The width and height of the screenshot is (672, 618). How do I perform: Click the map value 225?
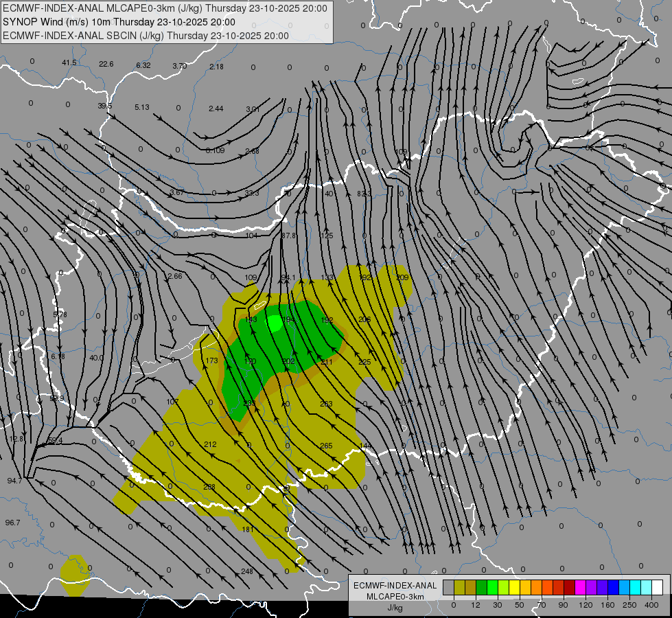pos(364,362)
